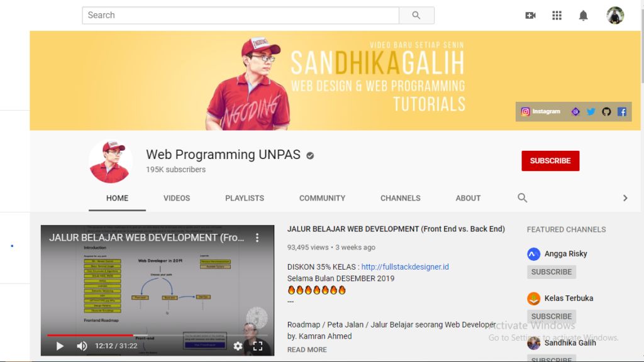
Task: Click the 195K subscribers text
Action: point(176,170)
